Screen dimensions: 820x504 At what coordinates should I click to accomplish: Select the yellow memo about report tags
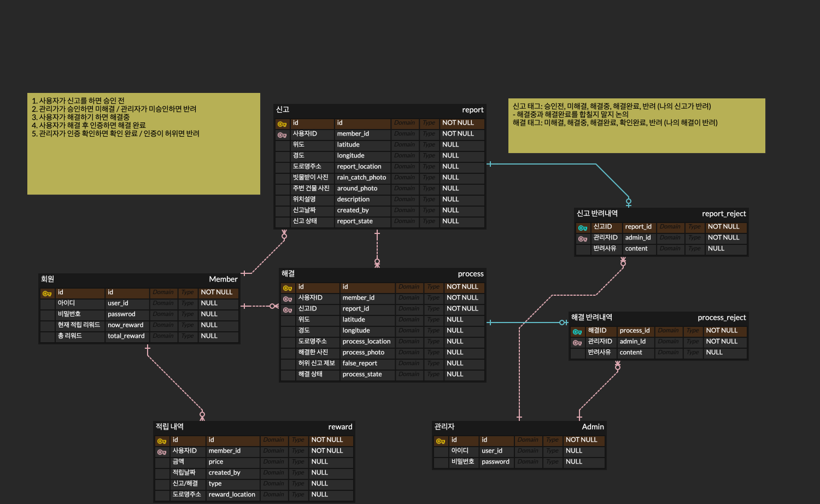(x=636, y=126)
